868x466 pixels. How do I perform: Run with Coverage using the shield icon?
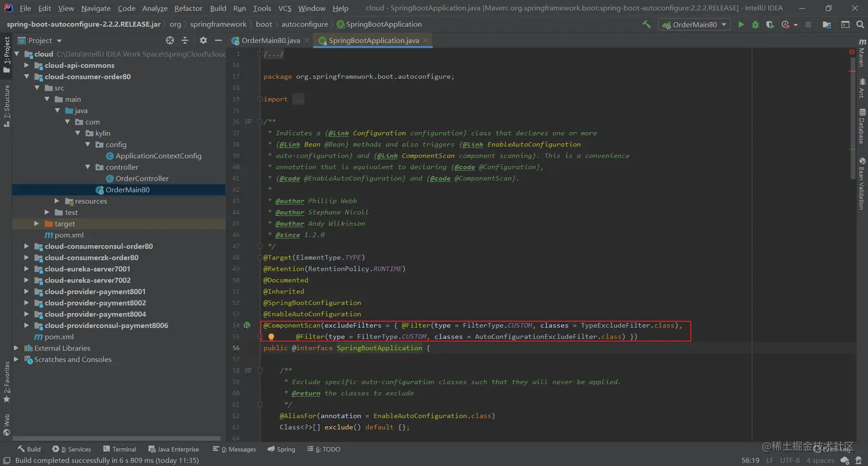[770, 25]
